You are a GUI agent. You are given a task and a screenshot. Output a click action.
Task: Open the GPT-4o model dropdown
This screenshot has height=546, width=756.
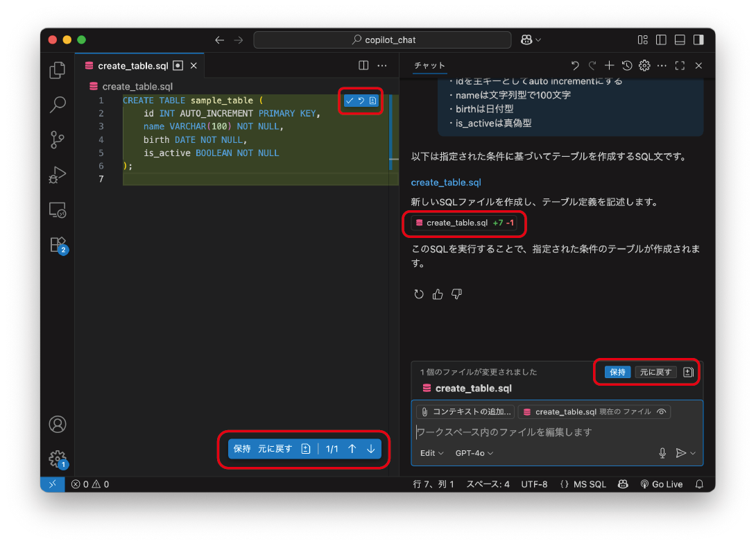474,454
